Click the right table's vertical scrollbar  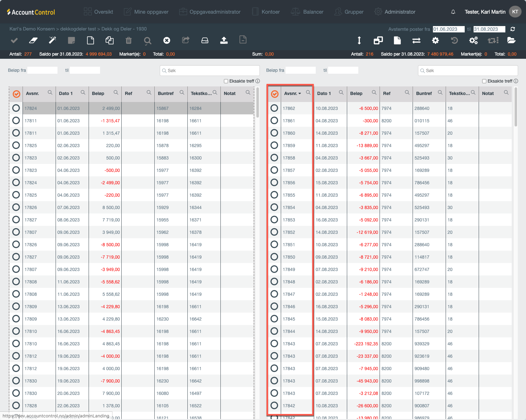pos(516,108)
